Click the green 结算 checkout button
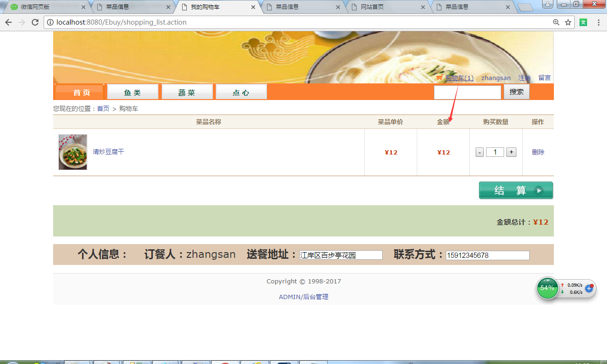The height and width of the screenshot is (364, 607). click(516, 190)
